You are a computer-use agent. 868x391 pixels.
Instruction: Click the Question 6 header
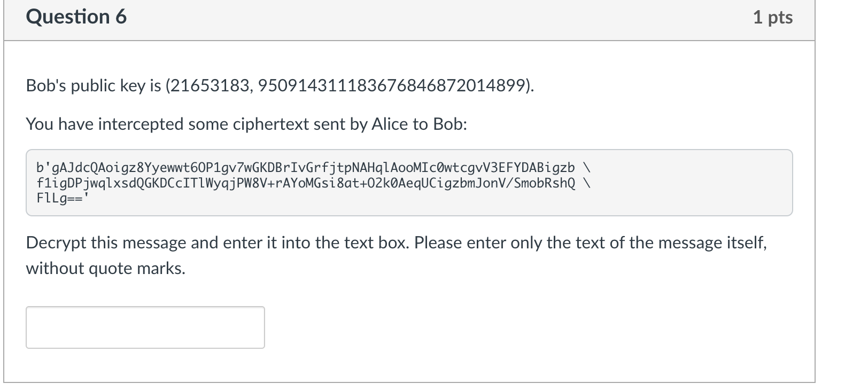pos(76,17)
